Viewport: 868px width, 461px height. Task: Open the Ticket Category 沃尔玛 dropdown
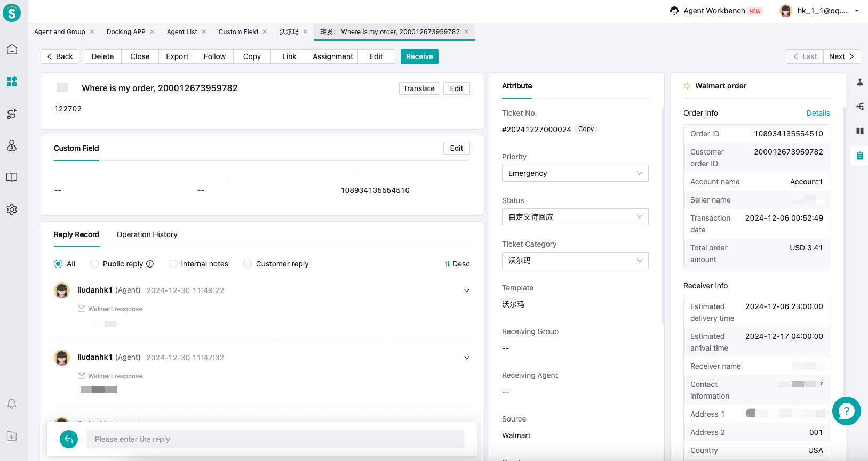tap(575, 261)
